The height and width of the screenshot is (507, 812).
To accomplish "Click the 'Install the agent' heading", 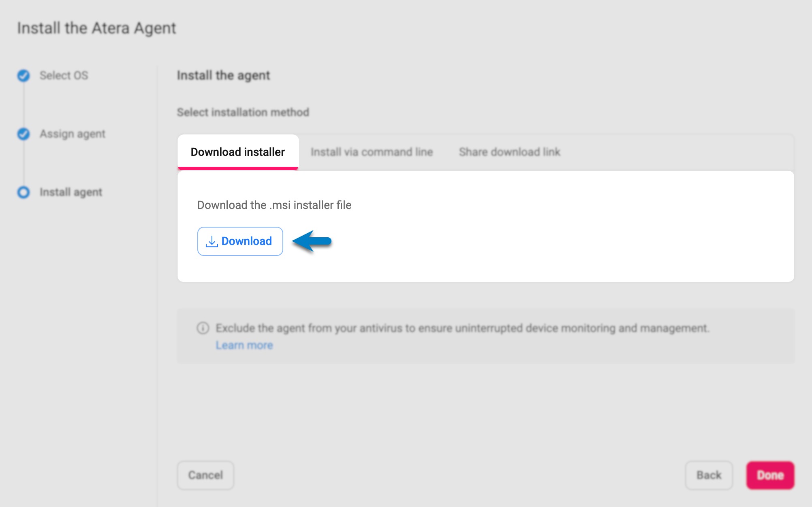I will click(223, 76).
